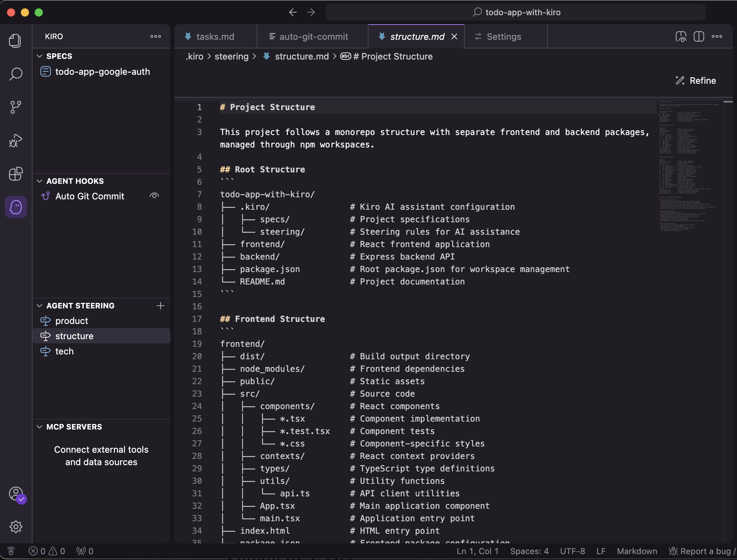Navigate forward with the right arrow
Viewport: 737px width, 560px height.
click(311, 12)
